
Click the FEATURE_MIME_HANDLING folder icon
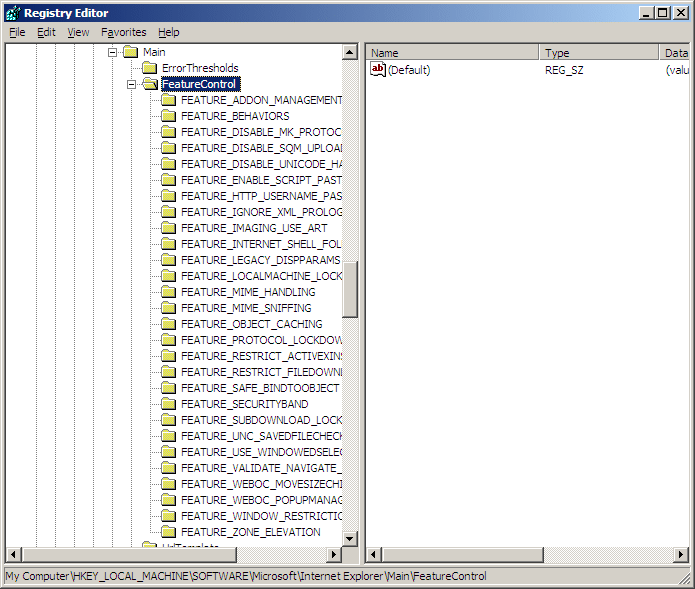coord(169,292)
